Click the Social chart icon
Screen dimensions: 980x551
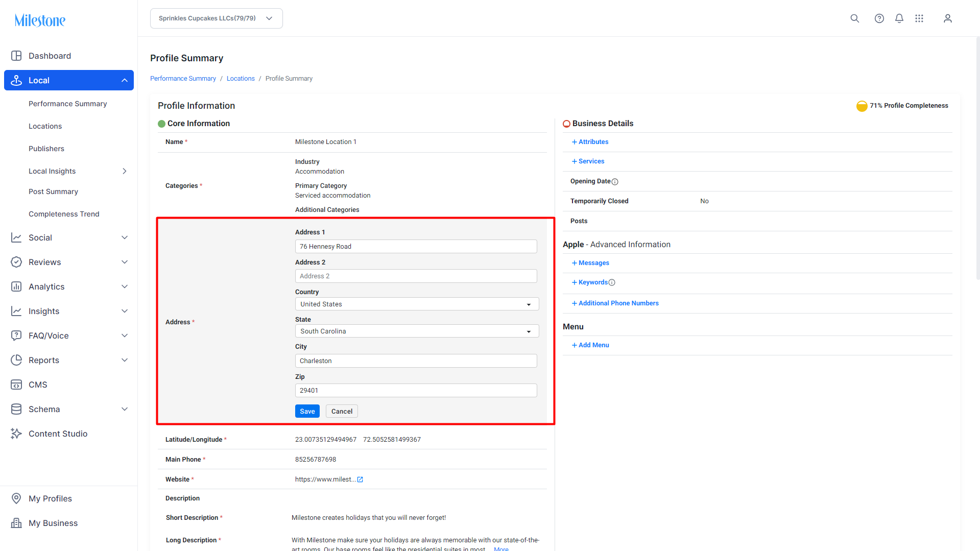(x=16, y=237)
